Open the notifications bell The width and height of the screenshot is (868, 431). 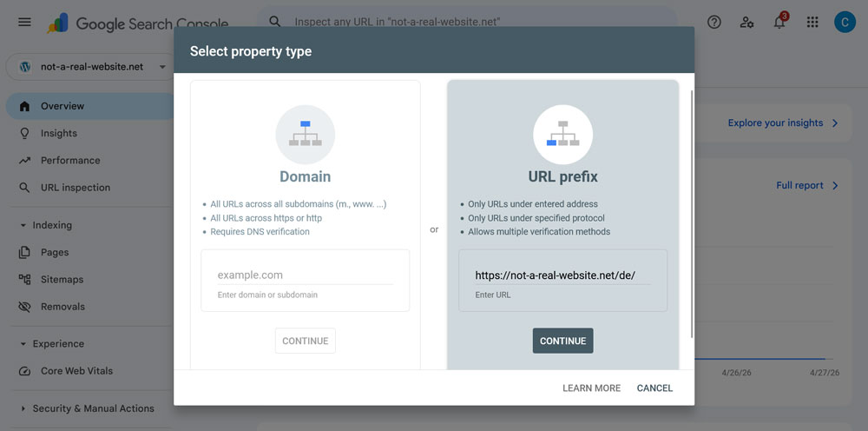(779, 23)
